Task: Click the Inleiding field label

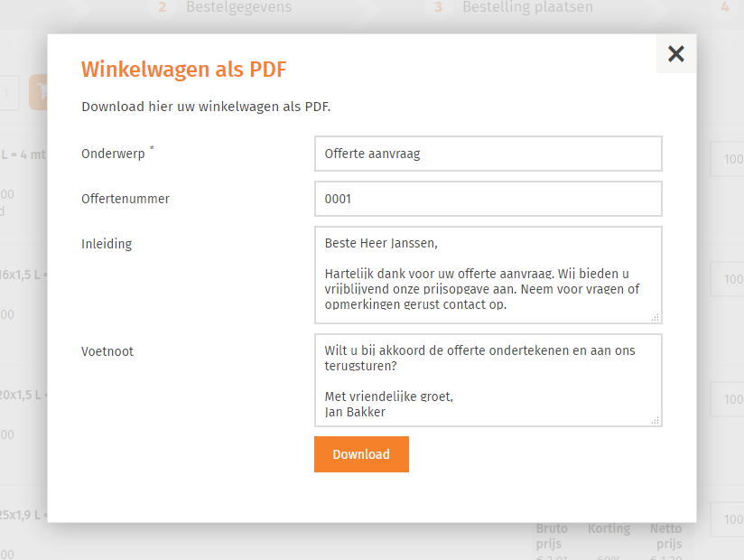Action: point(107,244)
